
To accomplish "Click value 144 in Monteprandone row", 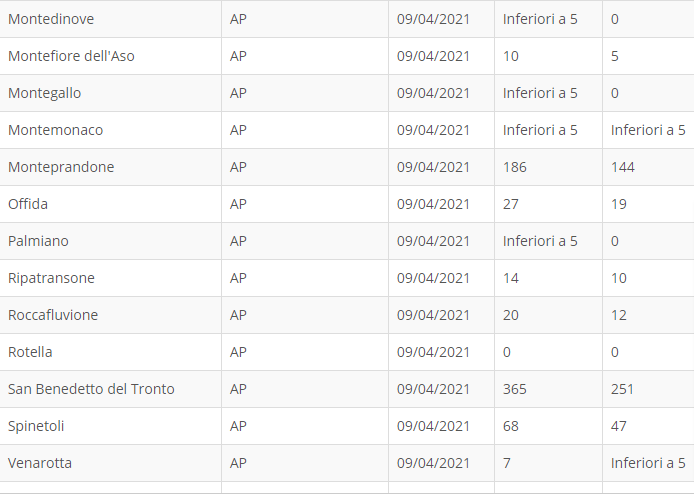I will click(623, 167).
